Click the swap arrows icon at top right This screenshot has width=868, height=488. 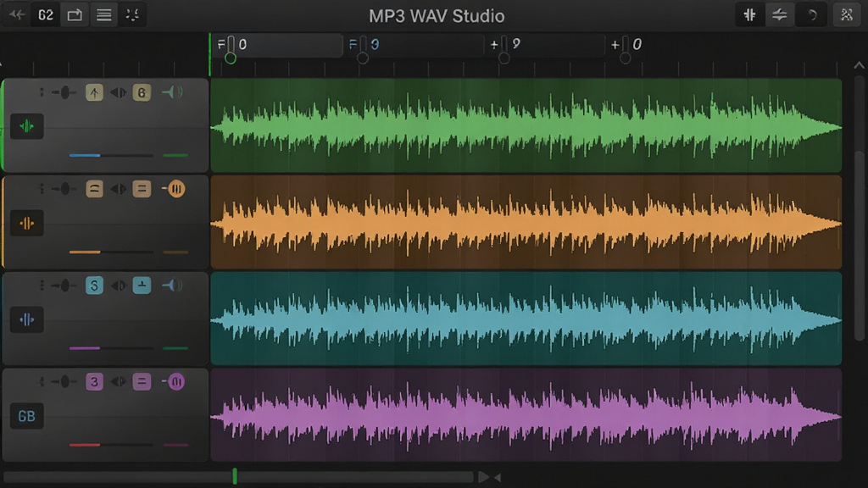pyautogui.click(x=779, y=15)
